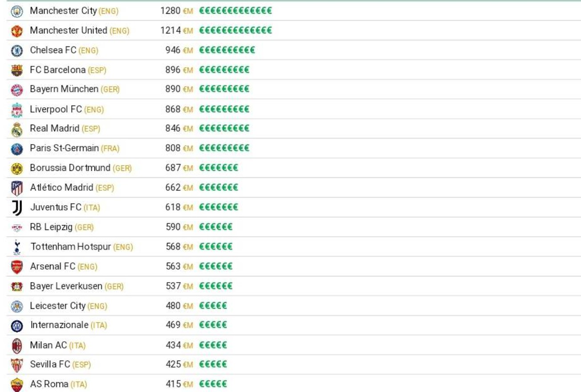Select the 568 value for Tottenham Hotspur
581x392 pixels.
(173, 247)
